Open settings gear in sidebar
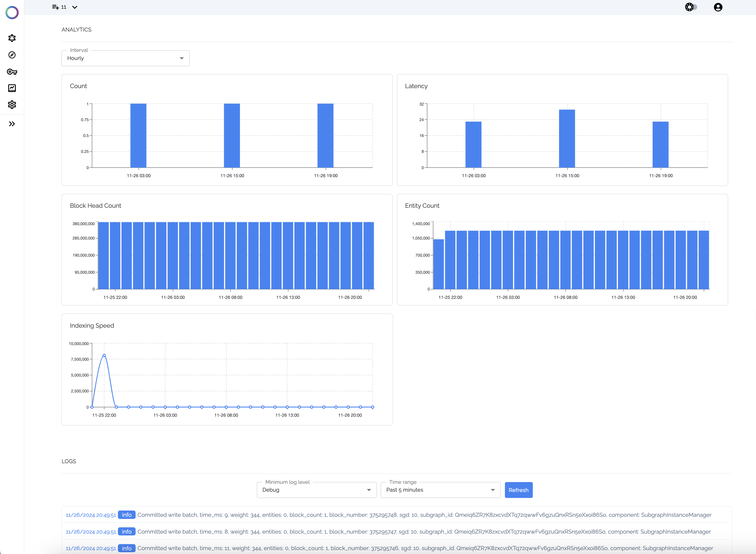The height and width of the screenshot is (554, 756). (12, 105)
